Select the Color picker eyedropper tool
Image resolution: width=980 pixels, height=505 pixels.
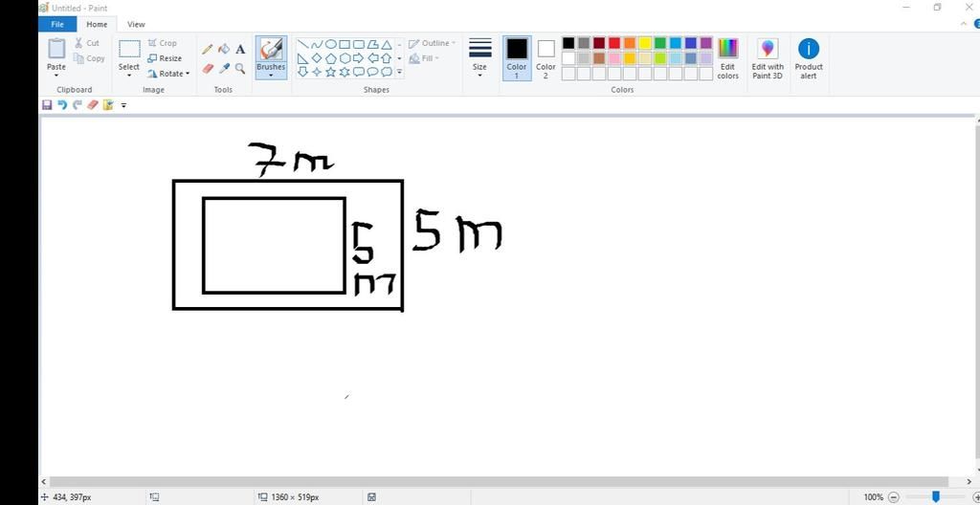[x=224, y=69]
